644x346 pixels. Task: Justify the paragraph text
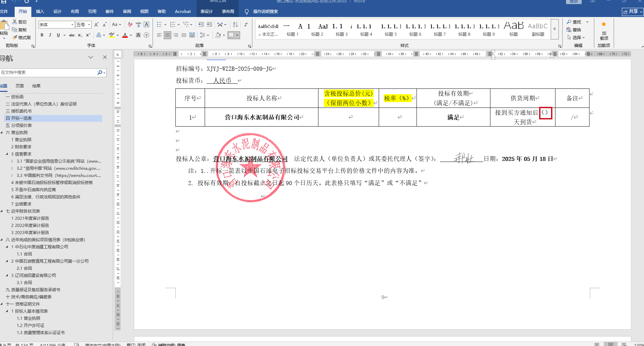[184, 35]
